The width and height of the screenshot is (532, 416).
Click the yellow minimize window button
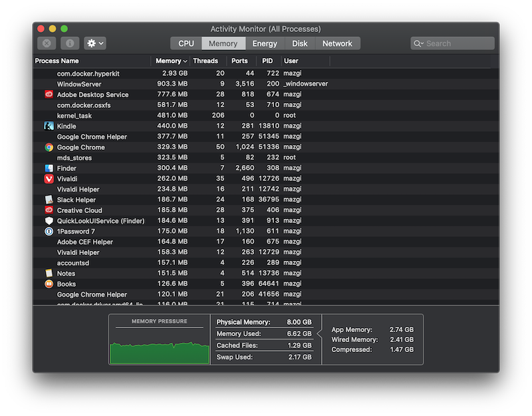tap(53, 29)
